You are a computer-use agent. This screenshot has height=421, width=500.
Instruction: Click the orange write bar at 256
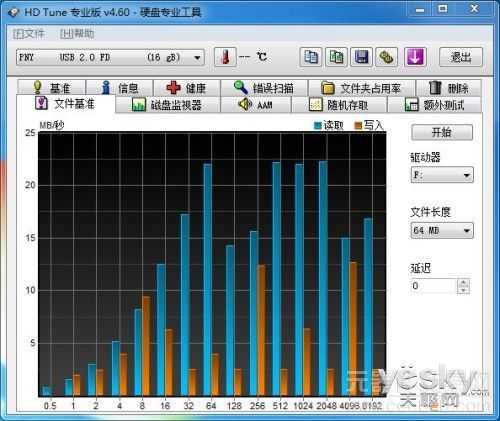pos(261,330)
